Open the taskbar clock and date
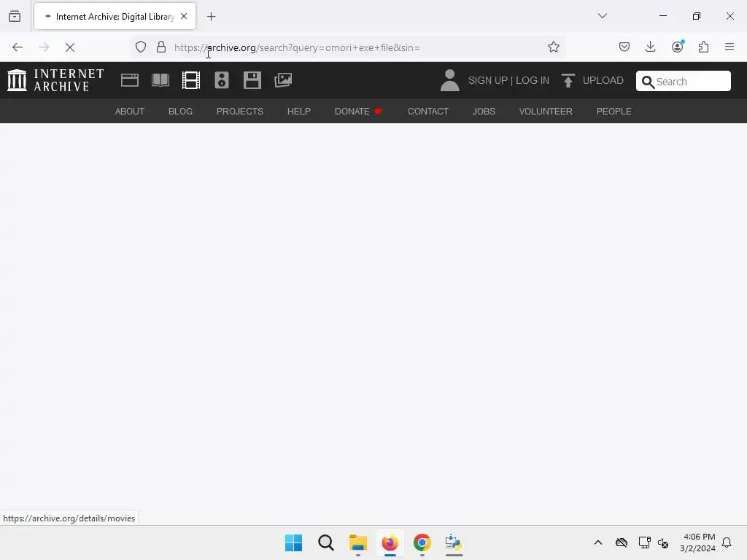The image size is (747, 560). coord(698,542)
